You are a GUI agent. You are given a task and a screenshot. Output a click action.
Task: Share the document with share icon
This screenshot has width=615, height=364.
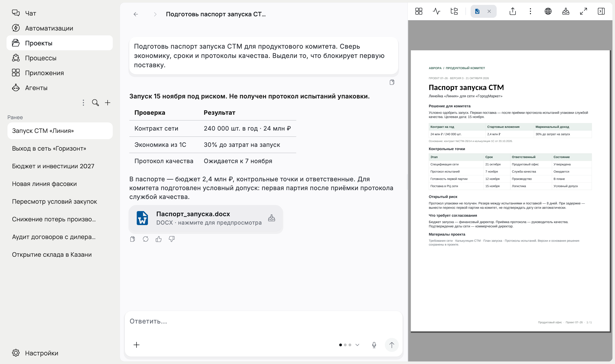[513, 11]
